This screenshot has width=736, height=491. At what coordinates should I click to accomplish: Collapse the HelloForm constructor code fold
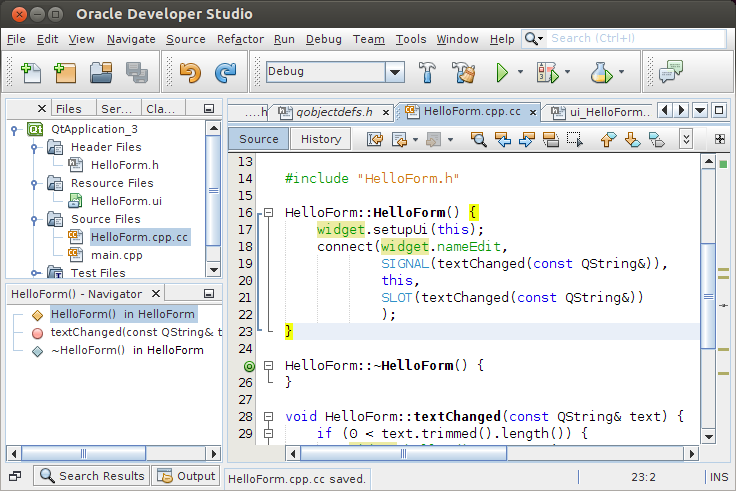[267, 213]
